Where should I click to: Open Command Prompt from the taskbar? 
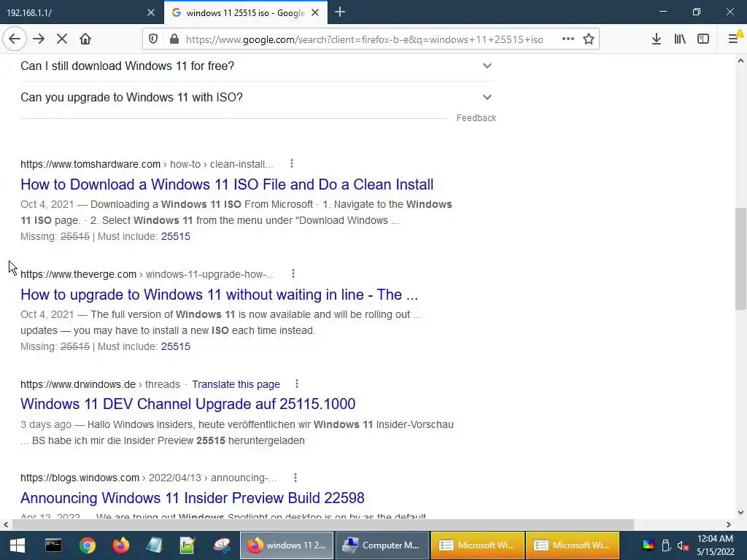tap(53, 545)
